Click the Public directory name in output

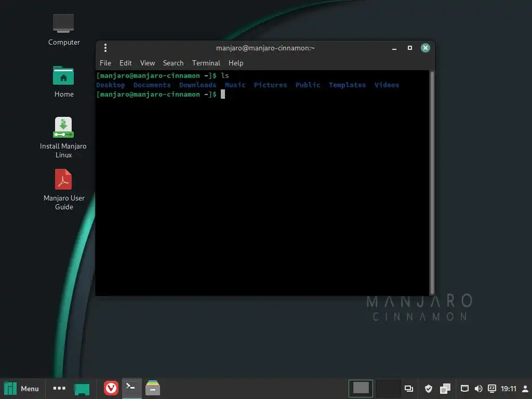coord(308,85)
